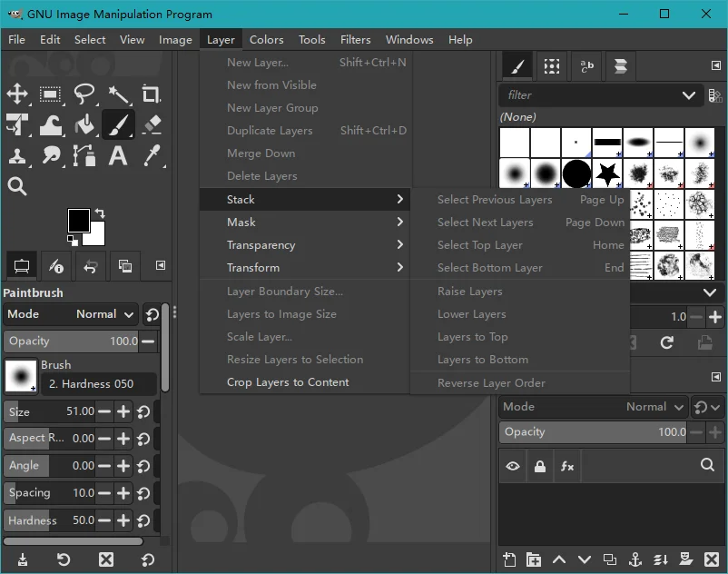This screenshot has width=728, height=574.
Task: Toggle brush tag view button beside filter
Action: [715, 95]
